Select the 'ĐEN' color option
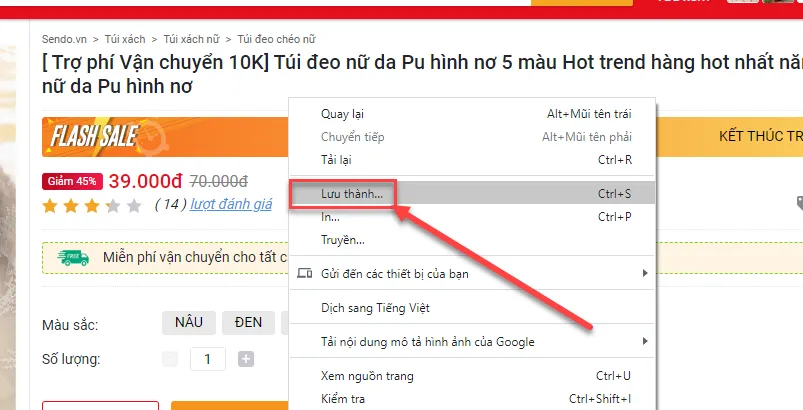The height and width of the screenshot is (410, 803). (248, 322)
